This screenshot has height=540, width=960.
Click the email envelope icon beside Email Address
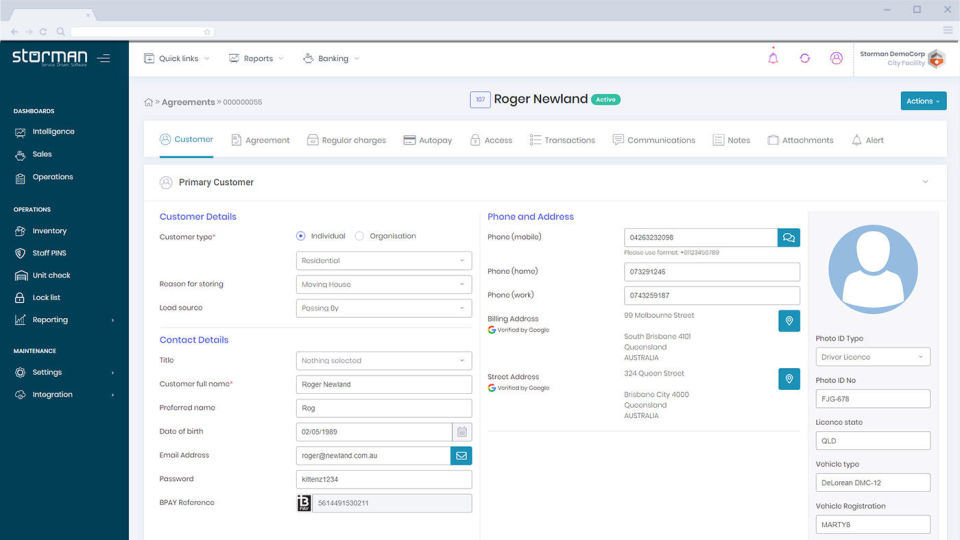(x=461, y=456)
